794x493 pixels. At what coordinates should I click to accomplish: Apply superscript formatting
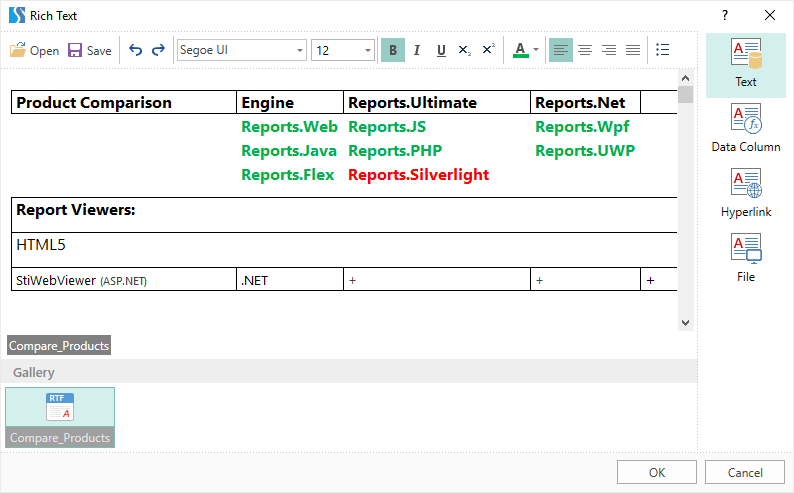(488, 50)
